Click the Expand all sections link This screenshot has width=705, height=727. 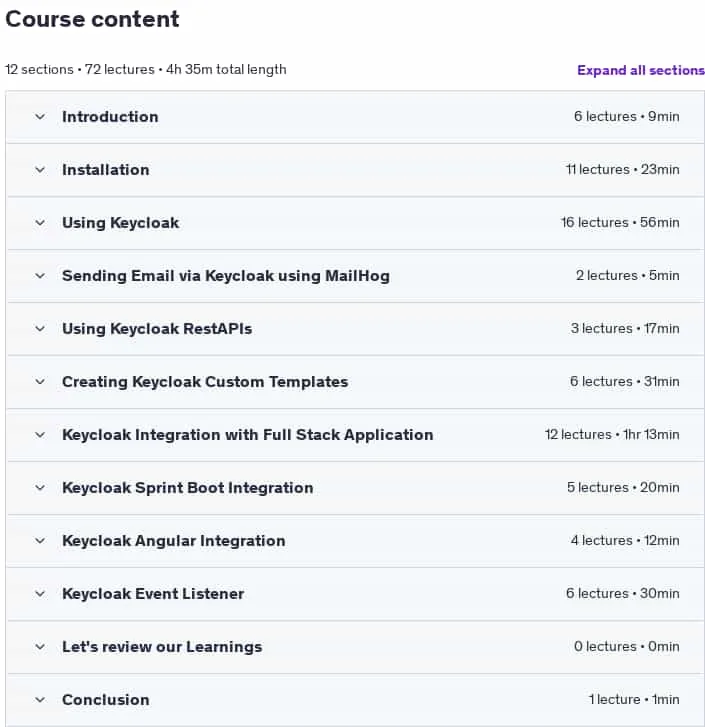coord(641,70)
